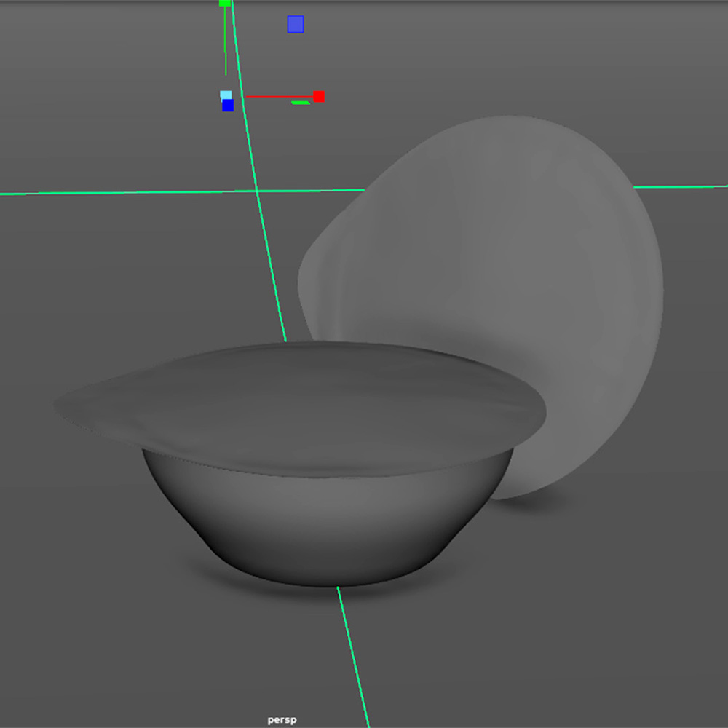Click the green grid line below the bowl
This screenshot has width=728, height=728.
point(353,655)
